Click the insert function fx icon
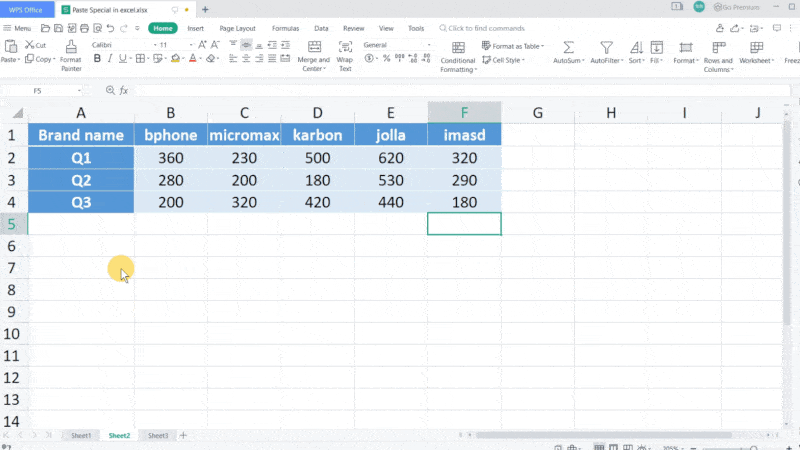This screenshot has width=800, height=450. pyautogui.click(x=124, y=90)
